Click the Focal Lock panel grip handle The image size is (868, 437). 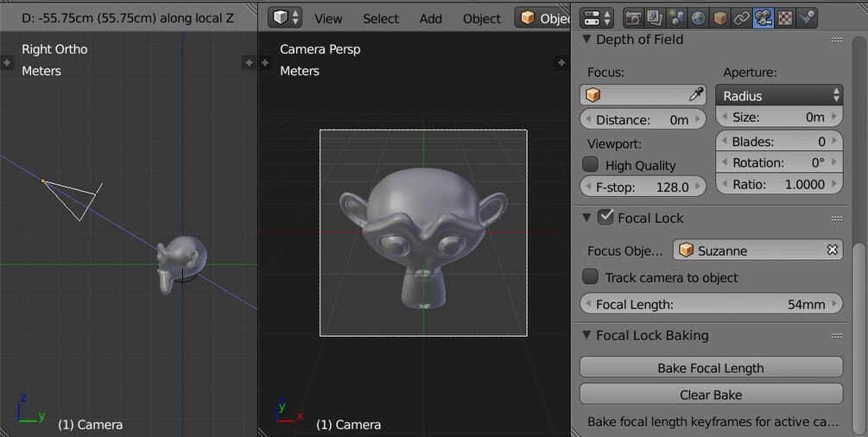836,218
